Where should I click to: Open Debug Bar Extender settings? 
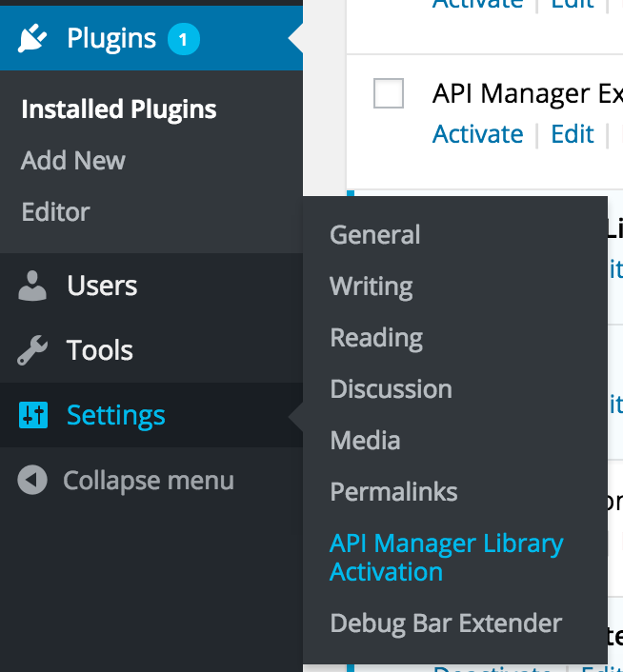446,623
